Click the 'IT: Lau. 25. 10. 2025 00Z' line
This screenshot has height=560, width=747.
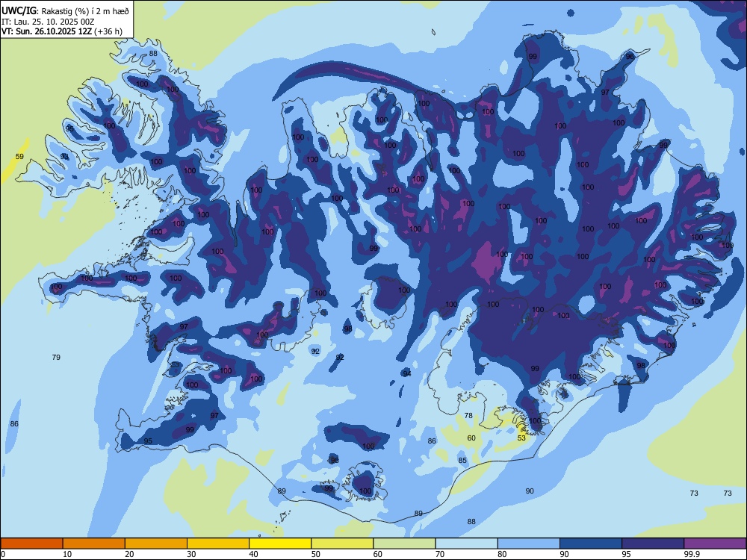pos(48,22)
